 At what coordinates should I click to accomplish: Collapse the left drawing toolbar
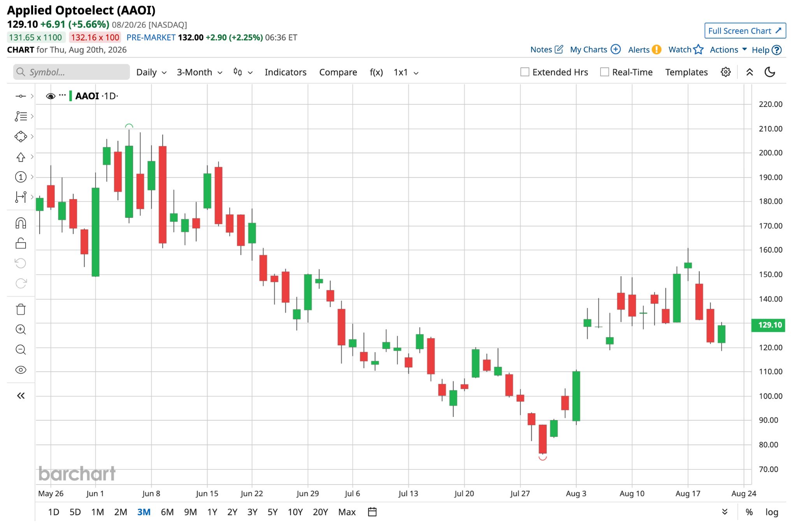pyautogui.click(x=21, y=396)
